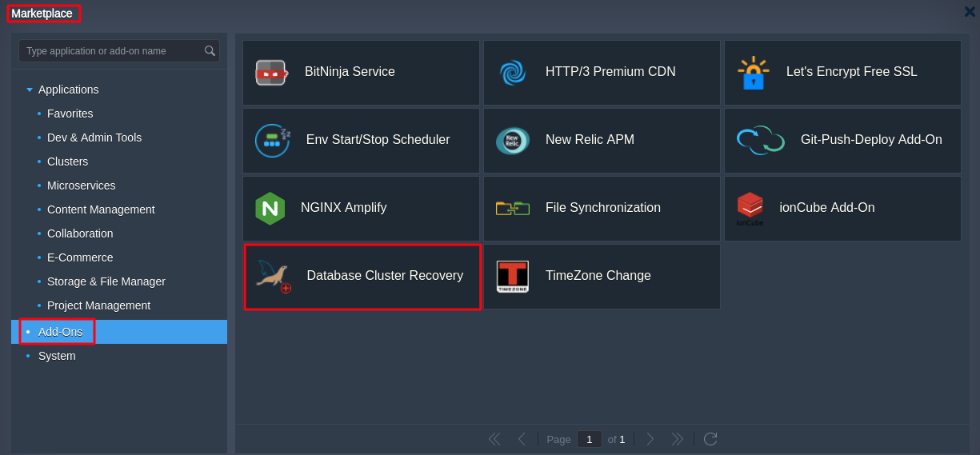980x455 pixels.
Task: Open the Env Start/Stop Scheduler label
Action: point(378,140)
